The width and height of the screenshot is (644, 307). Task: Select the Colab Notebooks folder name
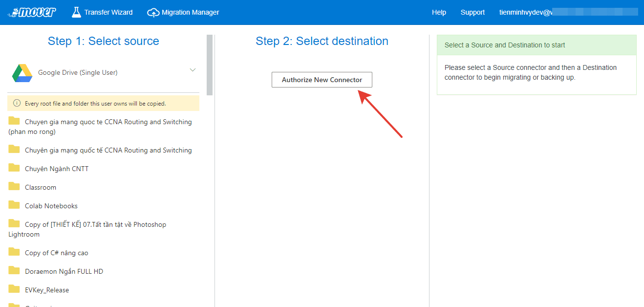pyautogui.click(x=51, y=206)
